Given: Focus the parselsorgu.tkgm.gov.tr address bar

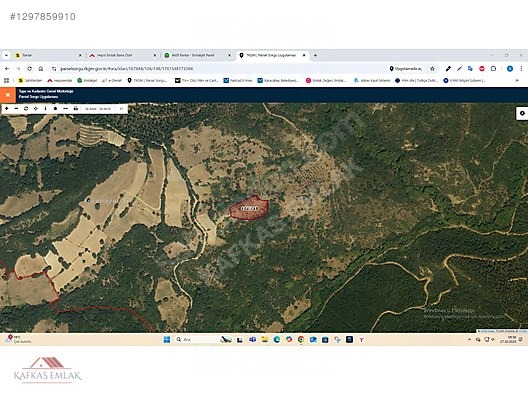Looking at the screenshot, I should pyautogui.click(x=216, y=69).
